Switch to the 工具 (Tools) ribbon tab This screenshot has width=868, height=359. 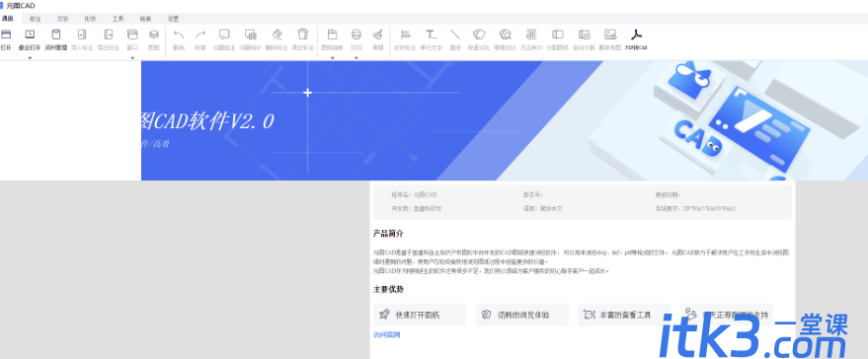118,19
